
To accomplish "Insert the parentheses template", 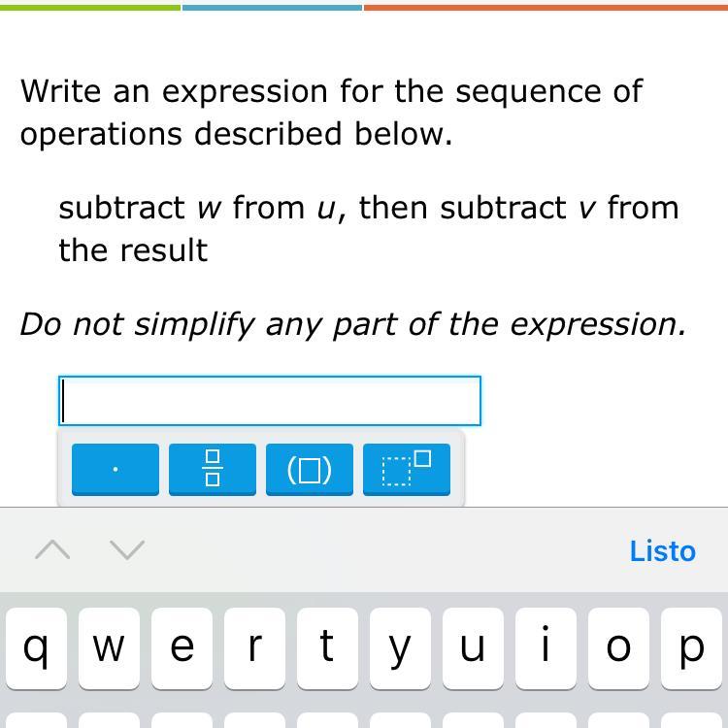I will pyautogui.click(x=310, y=470).
